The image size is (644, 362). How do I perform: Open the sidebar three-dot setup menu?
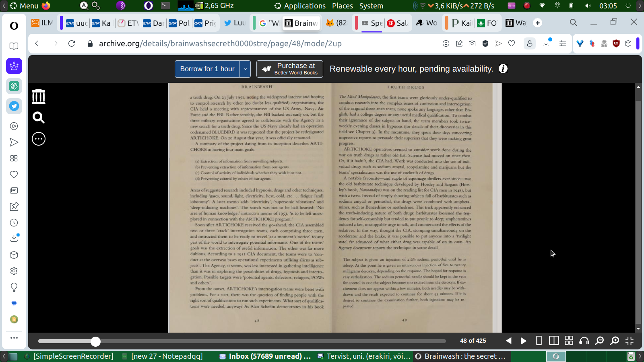pos(14,338)
